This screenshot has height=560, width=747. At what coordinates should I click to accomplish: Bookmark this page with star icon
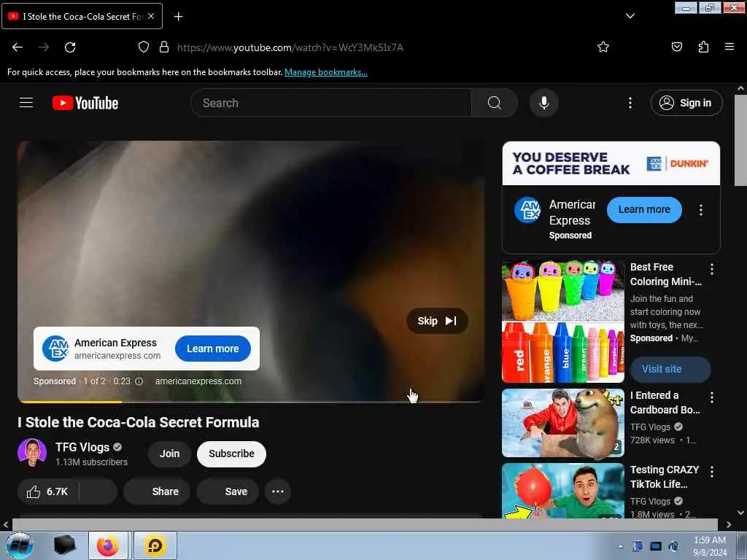(603, 47)
